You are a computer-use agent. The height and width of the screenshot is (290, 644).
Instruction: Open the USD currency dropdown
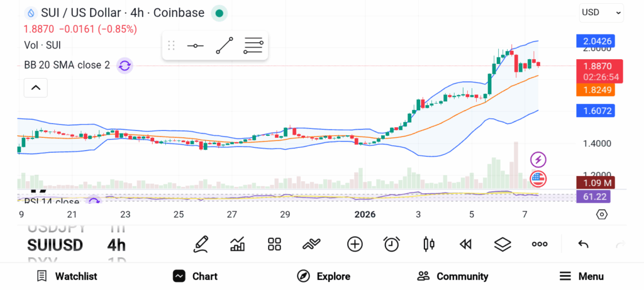[x=601, y=12]
